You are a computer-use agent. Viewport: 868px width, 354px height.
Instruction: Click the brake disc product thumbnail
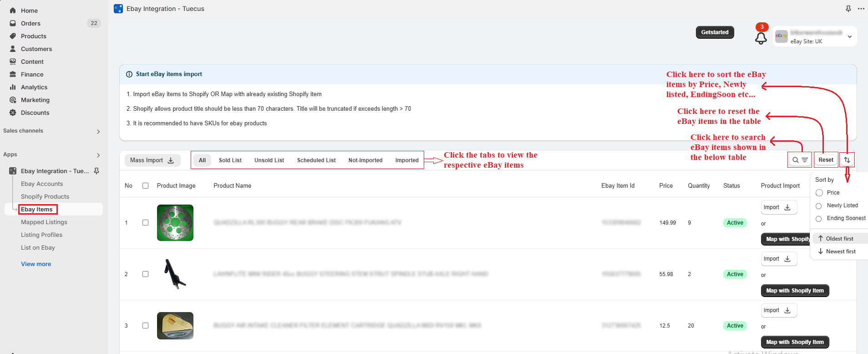tap(175, 223)
